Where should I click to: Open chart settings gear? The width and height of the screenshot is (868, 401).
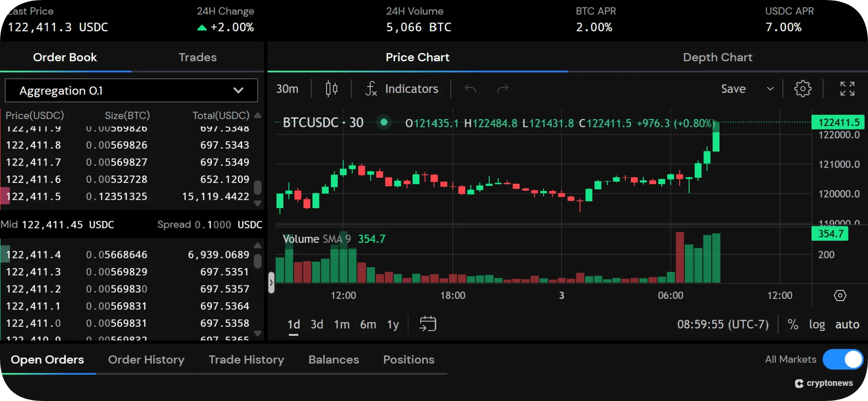(802, 89)
